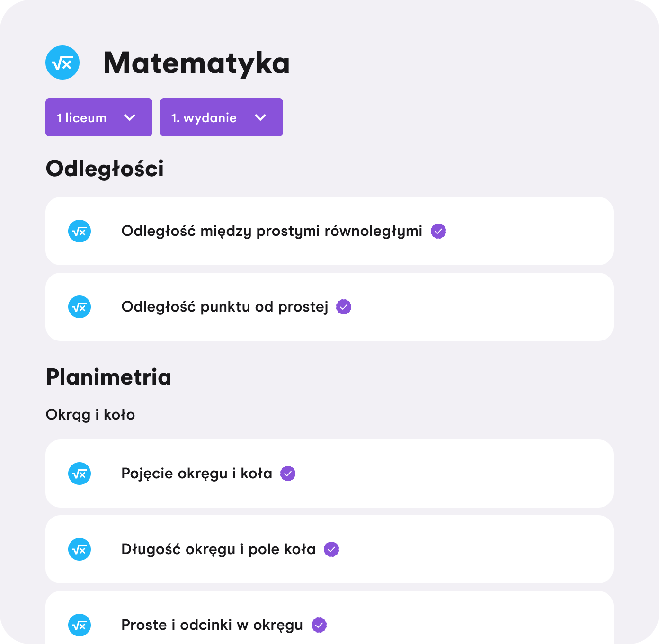Click math icon beside Długość okręgu i pole koła
Screen dimensions: 659x644
pyautogui.click(x=80, y=549)
